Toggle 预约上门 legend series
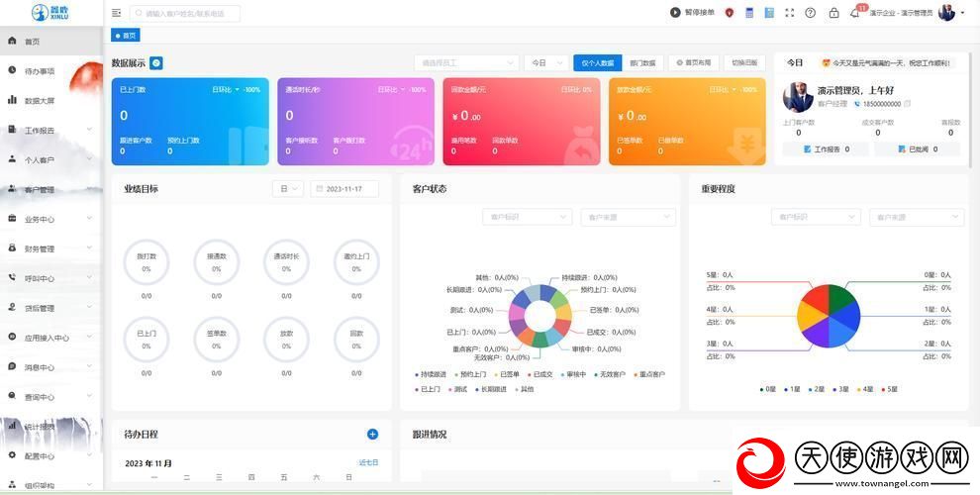Screen dimensions: 980x495 [x=470, y=374]
